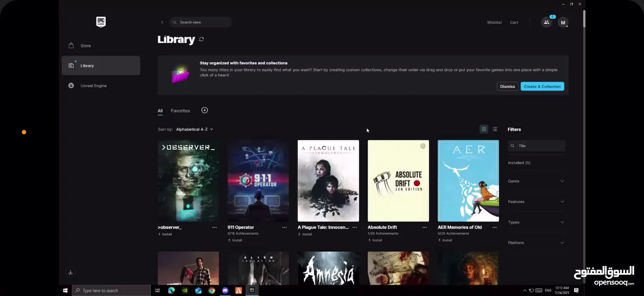Image resolution: width=644 pixels, height=296 pixels.
Task: Click the window vertical scrollbar
Action: click(583, 18)
